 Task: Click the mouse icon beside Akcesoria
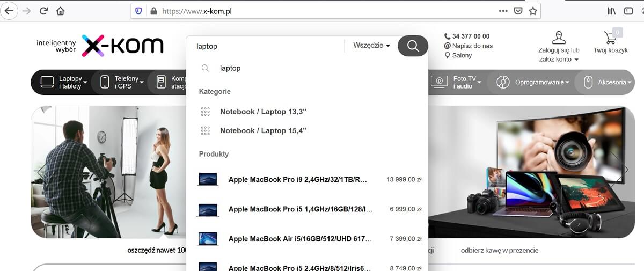588,82
